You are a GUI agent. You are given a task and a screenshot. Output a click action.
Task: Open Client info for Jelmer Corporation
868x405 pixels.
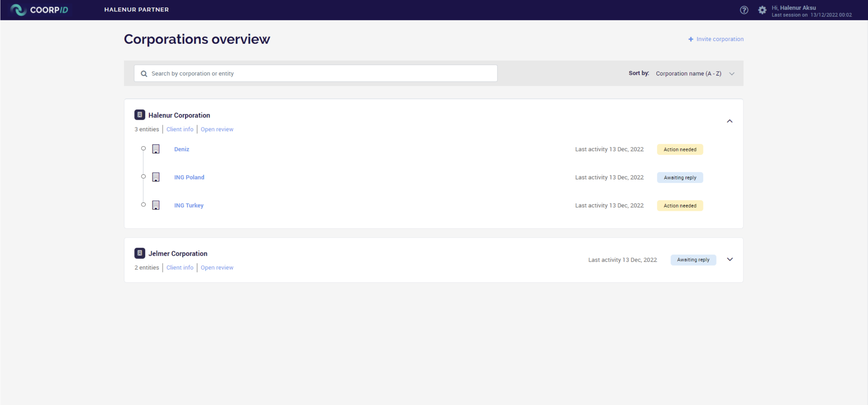click(x=180, y=267)
